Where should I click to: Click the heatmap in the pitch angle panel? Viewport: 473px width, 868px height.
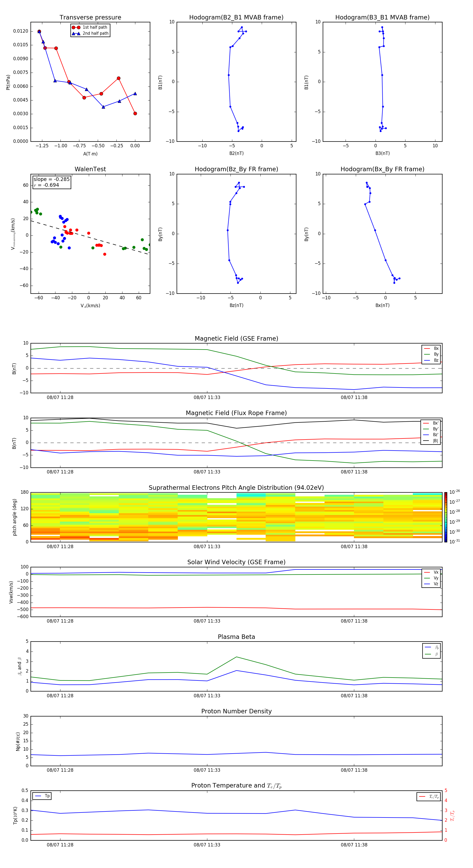click(236, 517)
